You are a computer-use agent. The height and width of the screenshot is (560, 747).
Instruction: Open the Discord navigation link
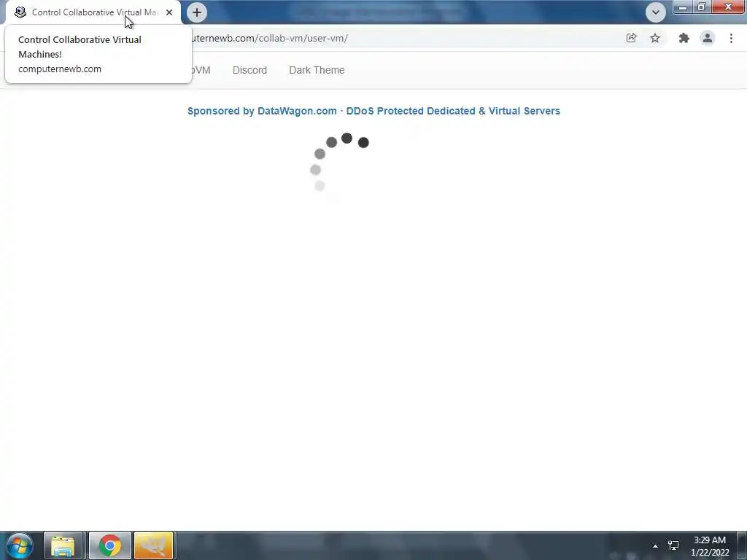pyautogui.click(x=249, y=70)
